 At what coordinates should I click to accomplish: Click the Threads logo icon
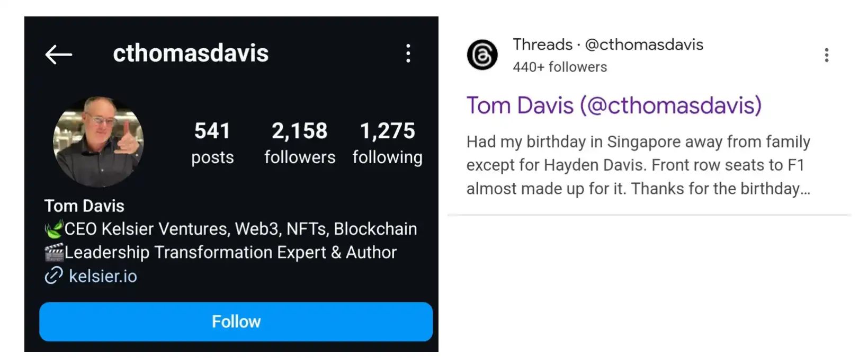(x=482, y=55)
